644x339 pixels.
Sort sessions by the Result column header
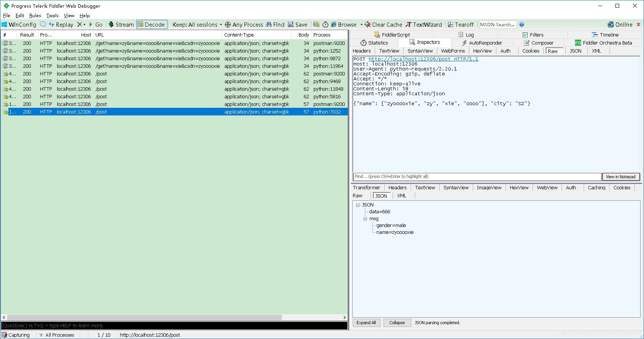coord(27,35)
